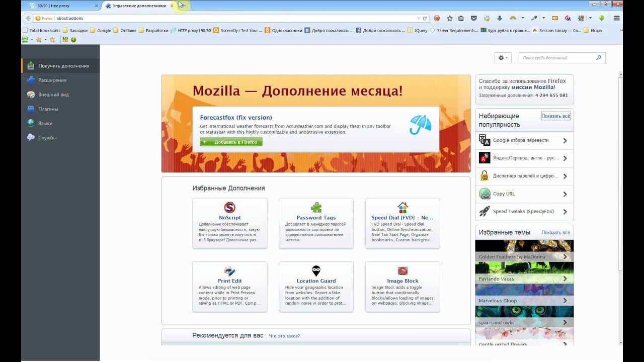
Task: Click the yellow ruler measure icon
Action: click(x=555, y=18)
